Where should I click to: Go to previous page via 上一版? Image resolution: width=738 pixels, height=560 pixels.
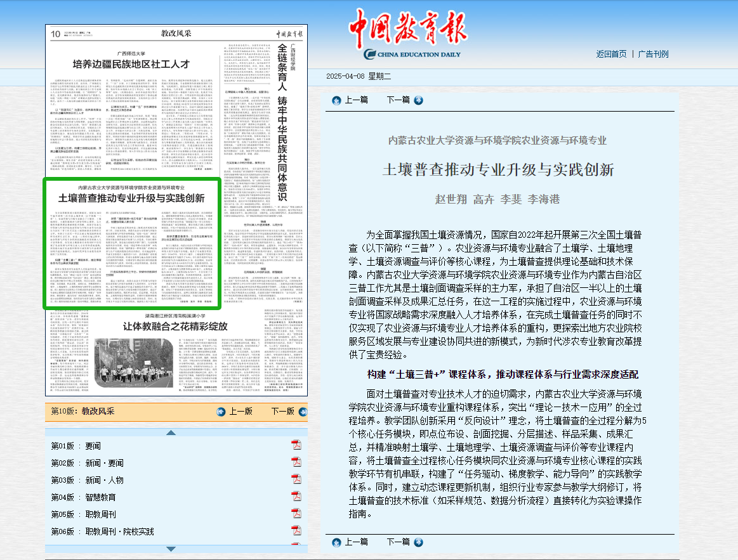tap(241, 412)
